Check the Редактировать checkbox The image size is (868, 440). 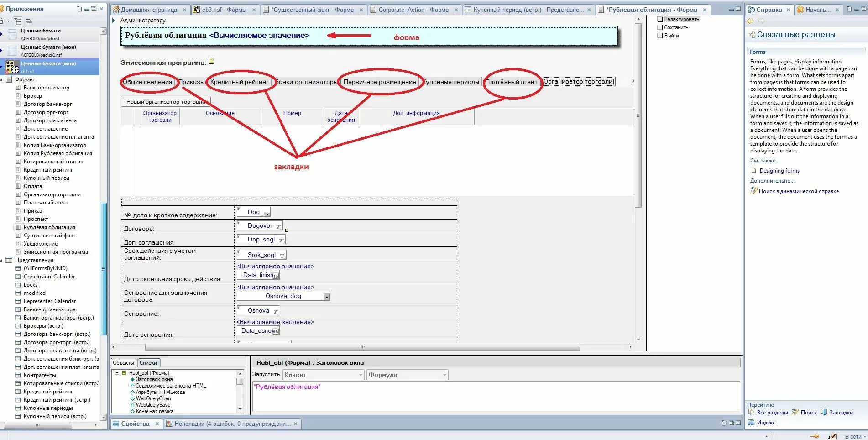pyautogui.click(x=659, y=19)
